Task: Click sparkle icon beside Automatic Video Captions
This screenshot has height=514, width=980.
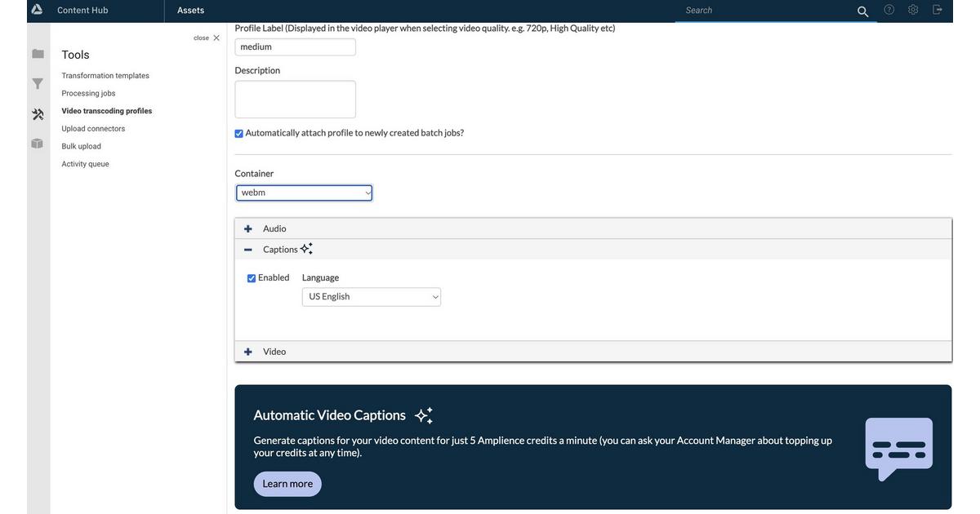Action: 424,415
